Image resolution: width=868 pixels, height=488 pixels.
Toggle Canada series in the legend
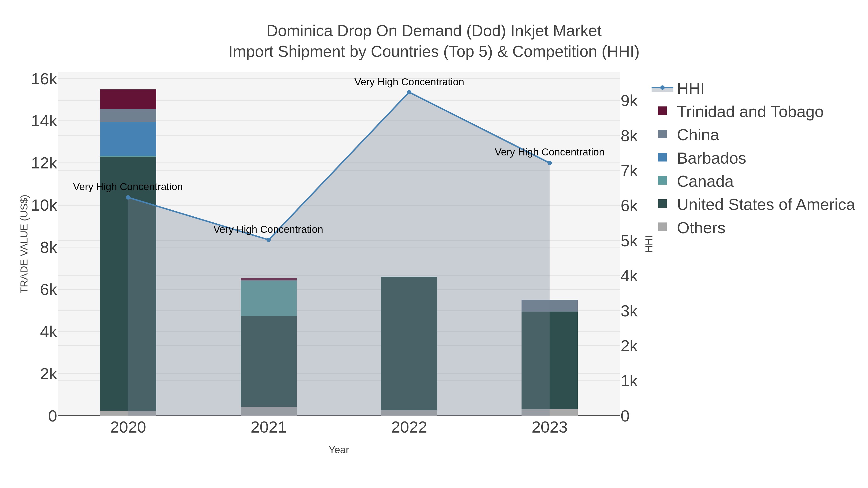point(695,181)
